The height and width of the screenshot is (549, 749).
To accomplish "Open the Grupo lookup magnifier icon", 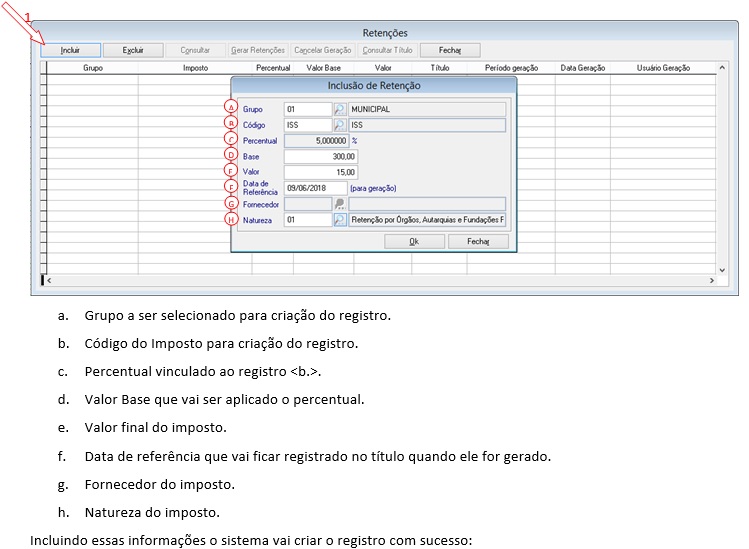I will tap(340, 109).
